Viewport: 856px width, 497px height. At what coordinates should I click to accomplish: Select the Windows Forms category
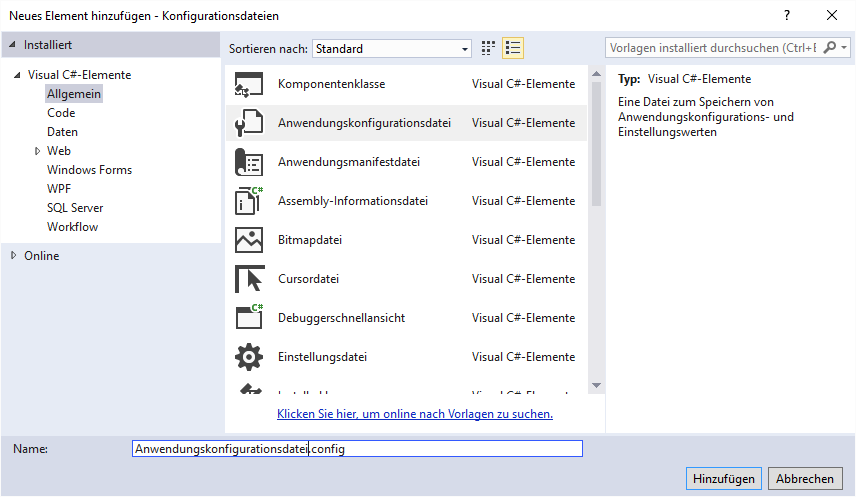coord(89,170)
